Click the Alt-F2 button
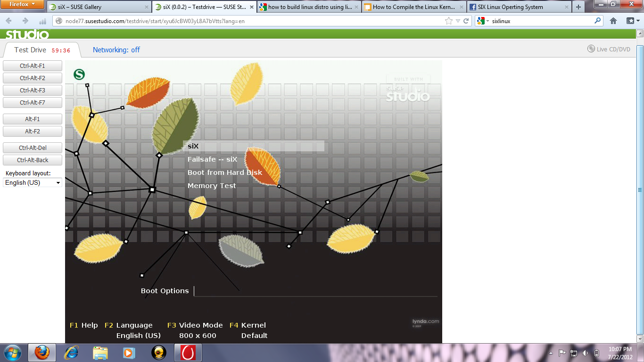Viewport: 644px width, 362px height. pos(33,132)
